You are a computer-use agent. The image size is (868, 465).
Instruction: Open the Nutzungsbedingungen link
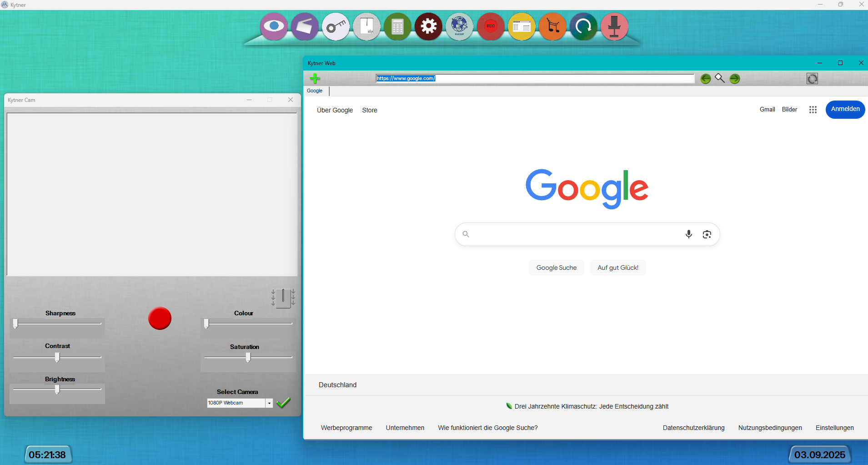[x=770, y=428]
